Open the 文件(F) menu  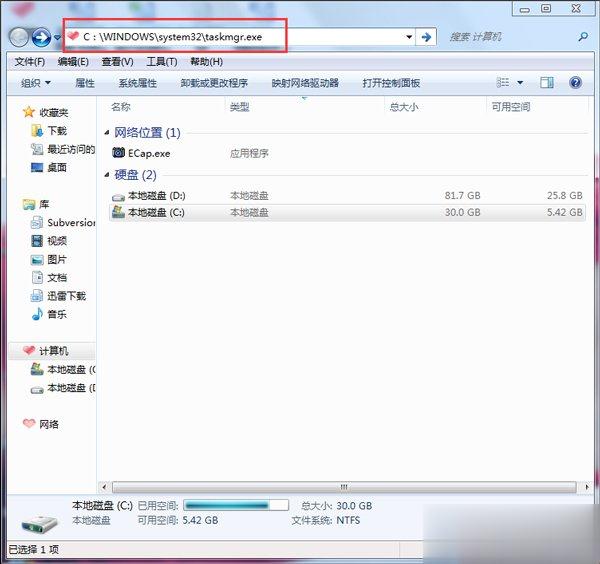pyautogui.click(x=29, y=62)
